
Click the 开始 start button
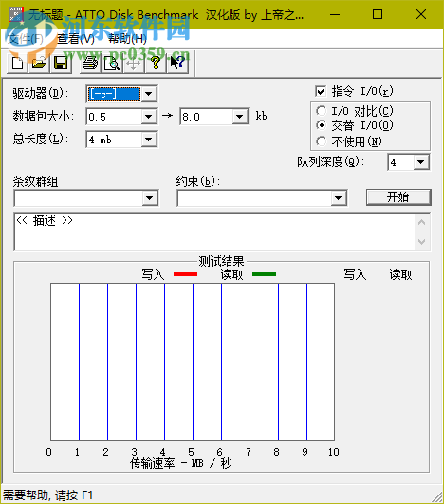point(398,197)
